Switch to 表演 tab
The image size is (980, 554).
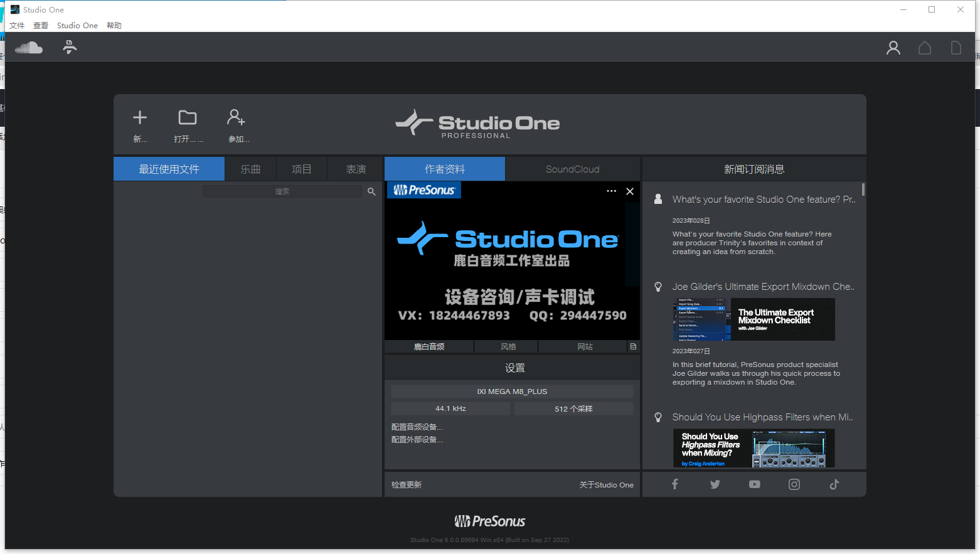tap(356, 169)
